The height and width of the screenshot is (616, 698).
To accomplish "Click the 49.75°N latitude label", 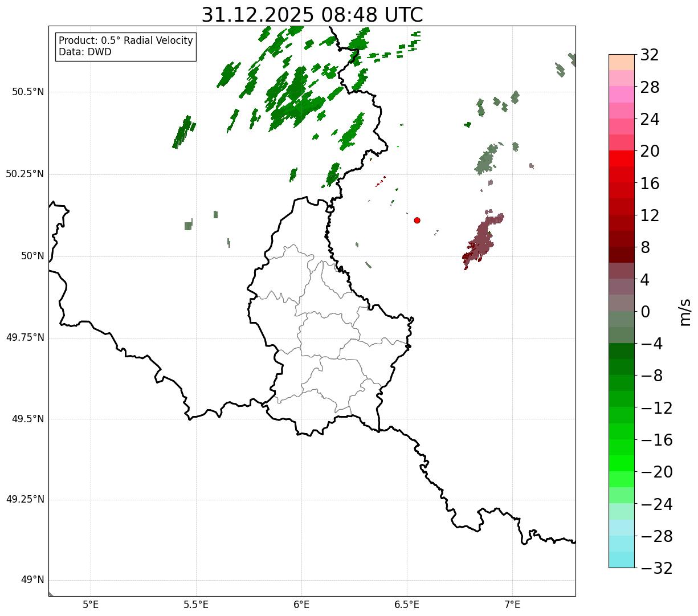I will [x=25, y=337].
